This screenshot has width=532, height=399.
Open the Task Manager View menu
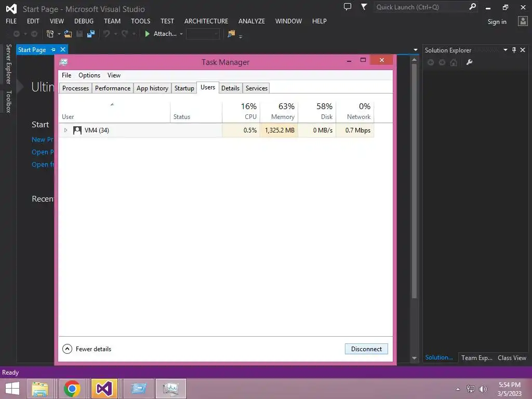pos(114,75)
